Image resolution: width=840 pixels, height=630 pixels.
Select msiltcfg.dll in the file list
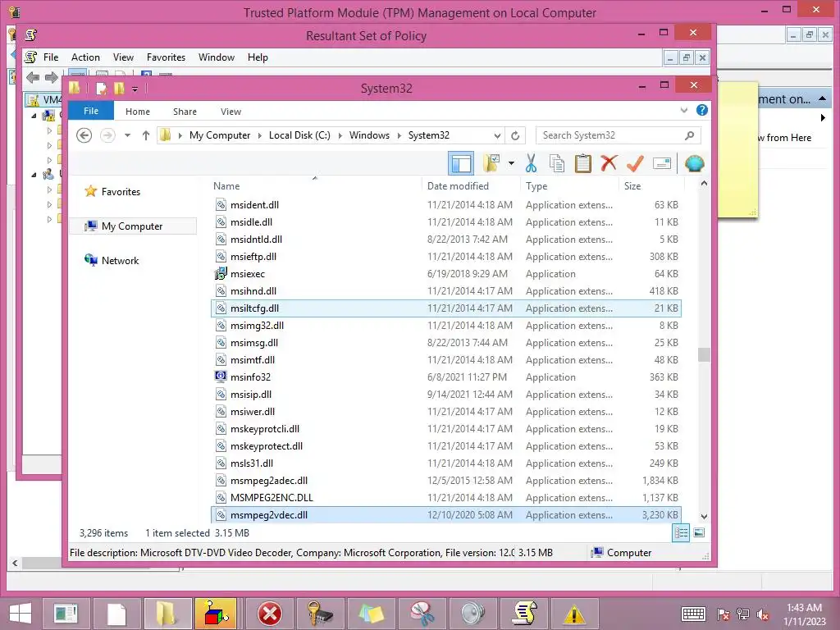446,308
